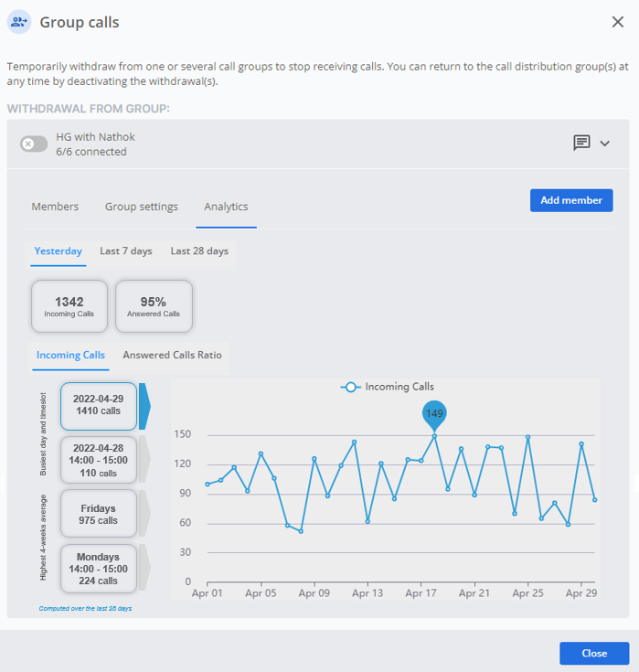The width and height of the screenshot is (639, 672).
Task: Click the 149 peak value bubble
Action: click(434, 415)
